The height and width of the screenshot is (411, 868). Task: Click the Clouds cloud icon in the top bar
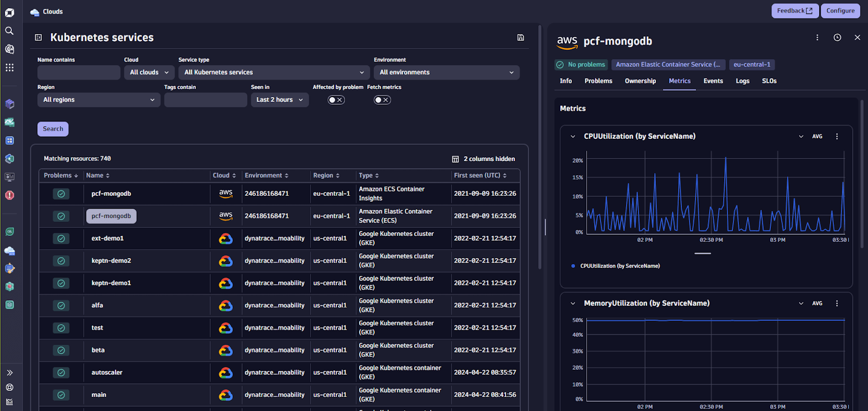[x=35, y=12]
